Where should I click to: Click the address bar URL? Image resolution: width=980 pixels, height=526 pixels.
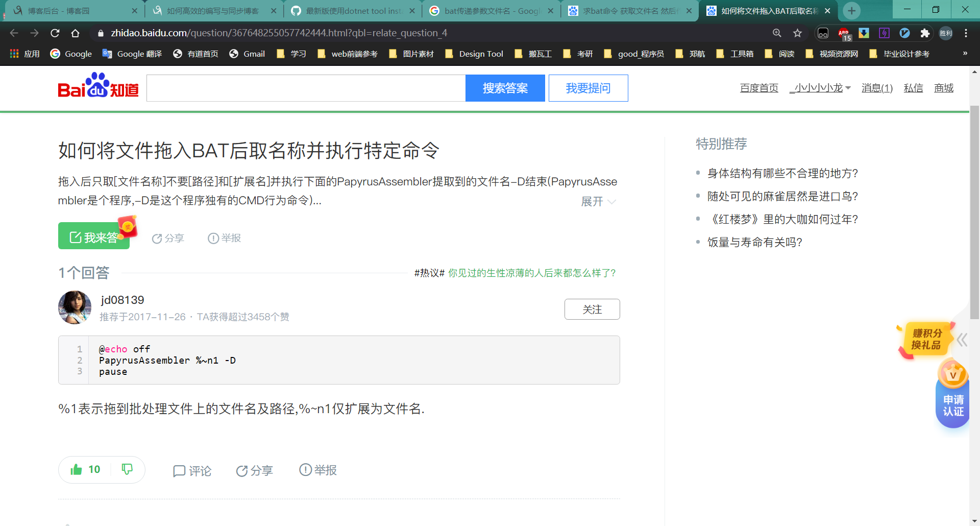click(x=279, y=33)
